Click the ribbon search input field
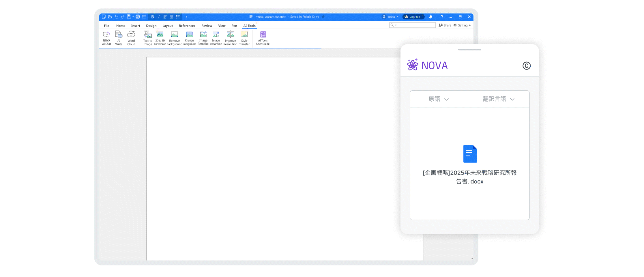This screenshot has width=644, height=277. click(x=415, y=25)
